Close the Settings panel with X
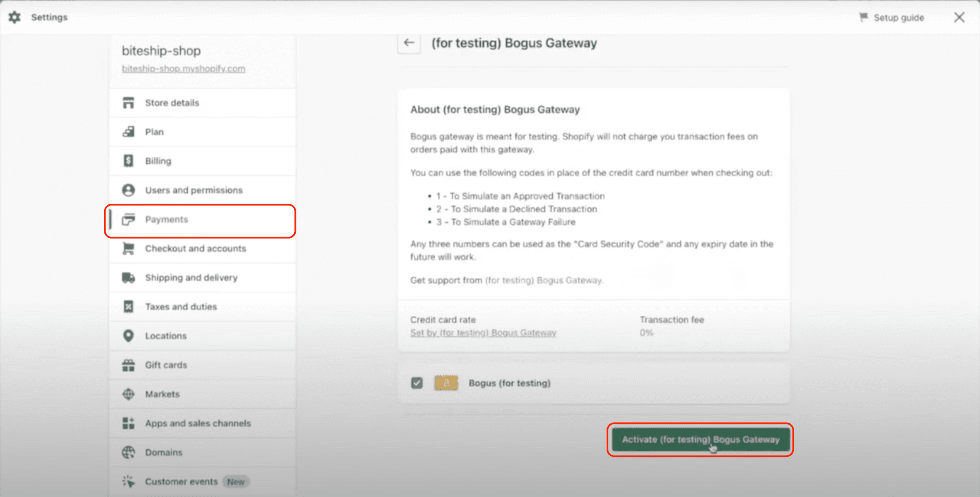The width and height of the screenshot is (980, 497). pos(959,17)
